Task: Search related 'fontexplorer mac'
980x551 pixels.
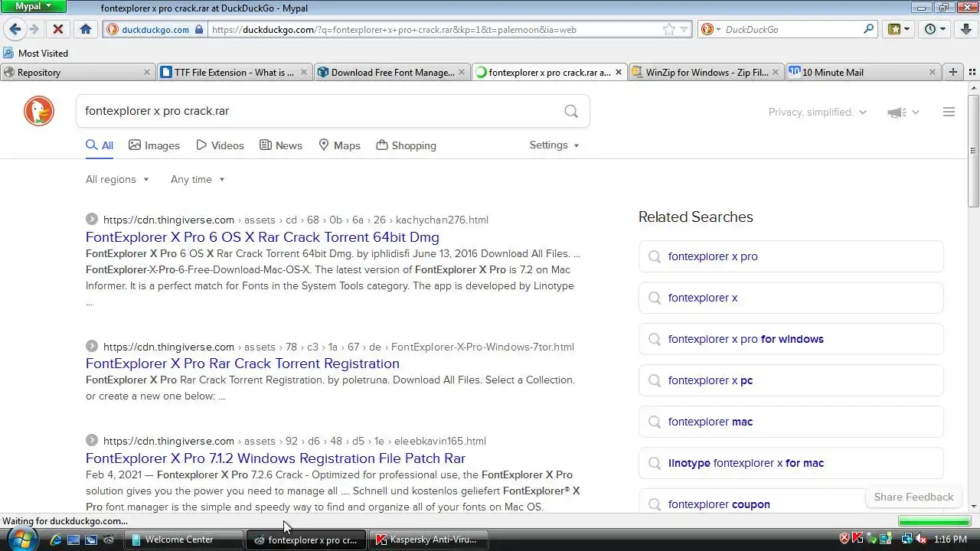Action: pos(791,422)
